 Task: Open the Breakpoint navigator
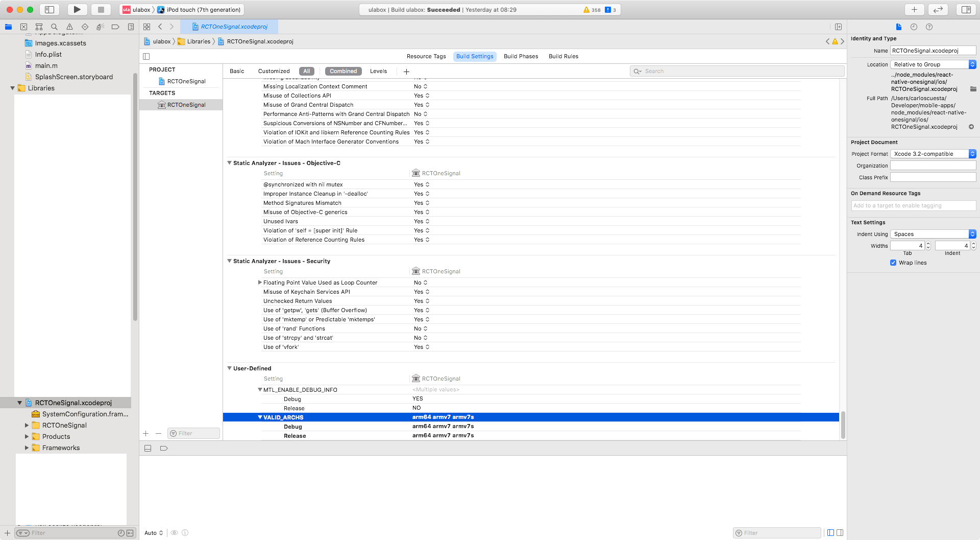click(x=115, y=27)
